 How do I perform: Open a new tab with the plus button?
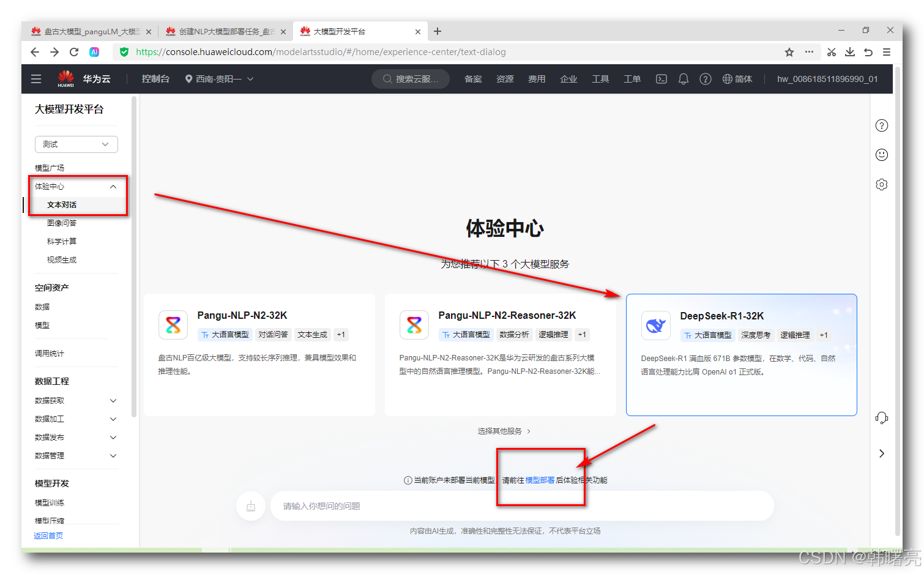pos(438,31)
